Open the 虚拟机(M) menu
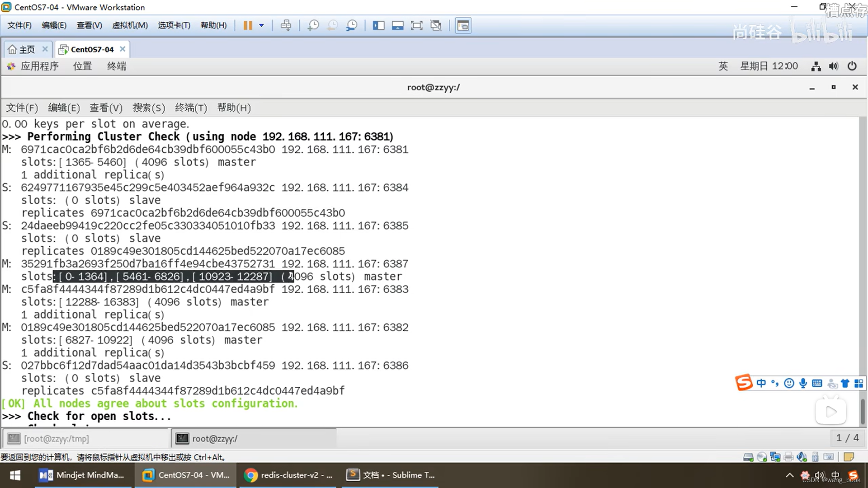Image resolution: width=868 pixels, height=488 pixels. [x=130, y=25]
